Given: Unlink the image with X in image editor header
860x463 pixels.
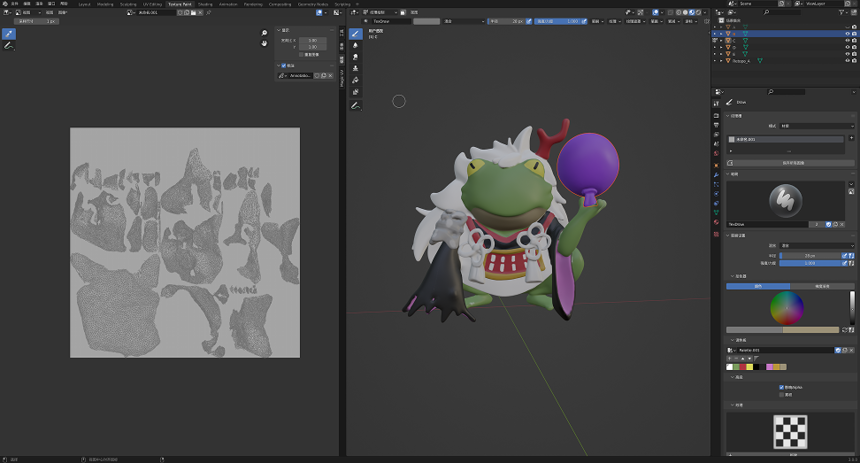Looking at the screenshot, I should (200, 12).
